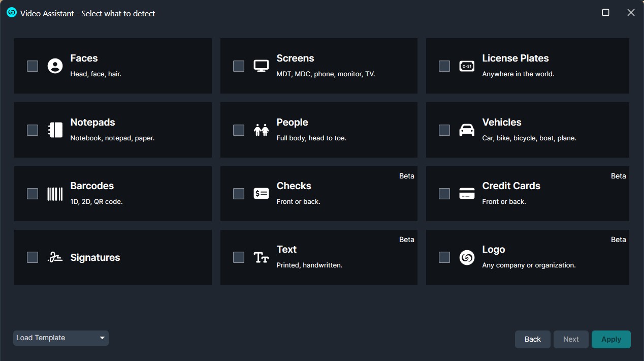The image size is (644, 361).
Task: Maximize the Video Assistant window
Action: 605,13
